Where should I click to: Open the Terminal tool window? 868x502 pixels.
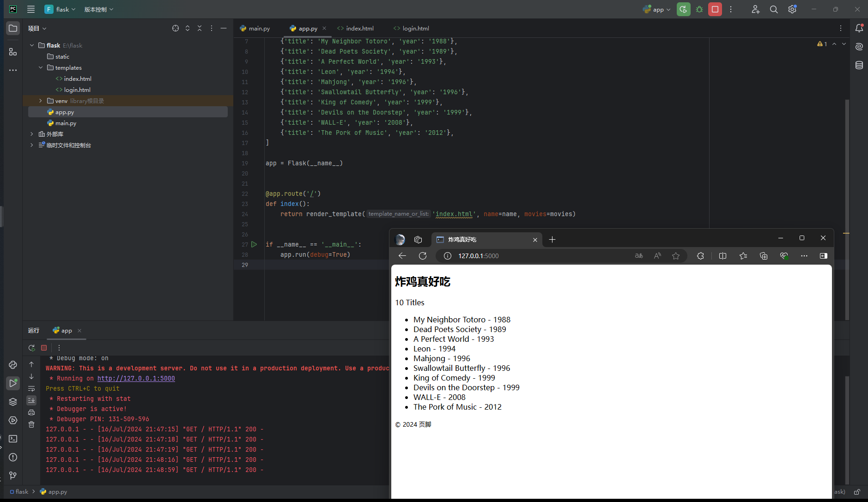(x=13, y=439)
